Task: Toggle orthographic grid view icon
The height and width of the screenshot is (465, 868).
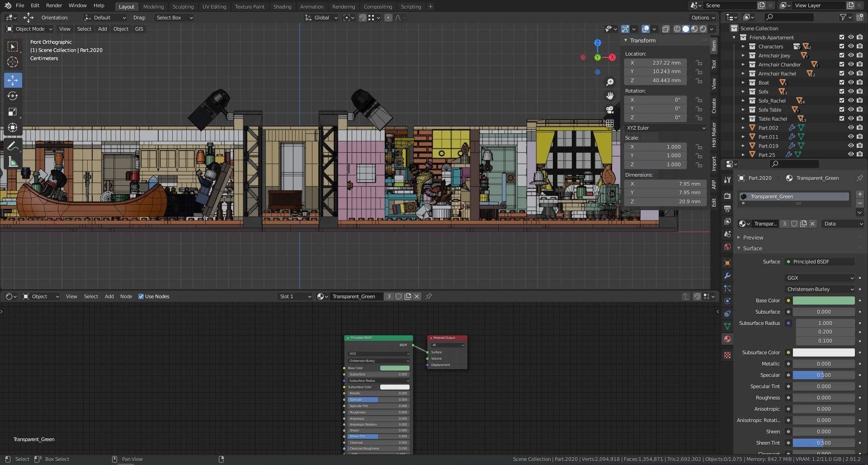Action: (x=610, y=123)
